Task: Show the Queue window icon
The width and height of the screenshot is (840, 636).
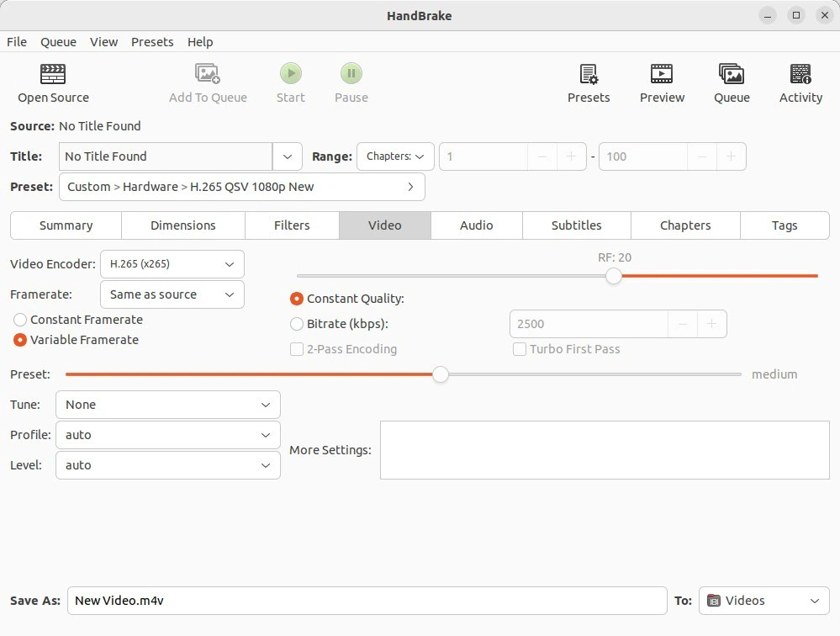Action: [732, 74]
